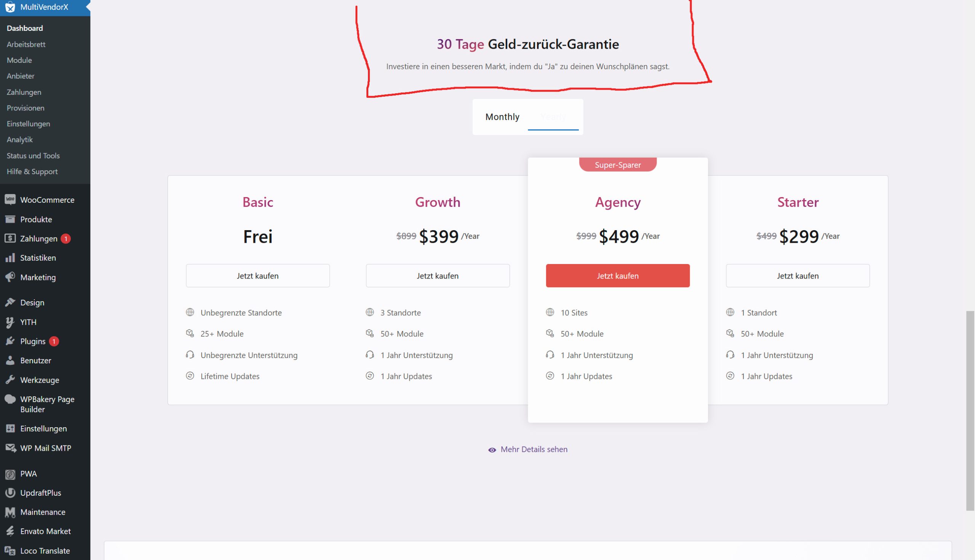The width and height of the screenshot is (975, 560).
Task: Expand the Design sidebar menu
Action: coord(32,303)
